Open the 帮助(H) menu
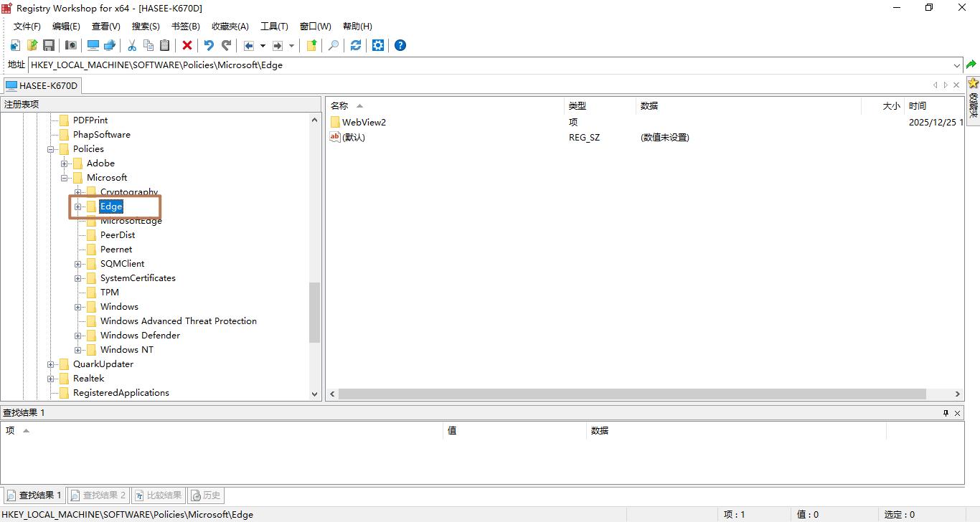 coord(357,27)
